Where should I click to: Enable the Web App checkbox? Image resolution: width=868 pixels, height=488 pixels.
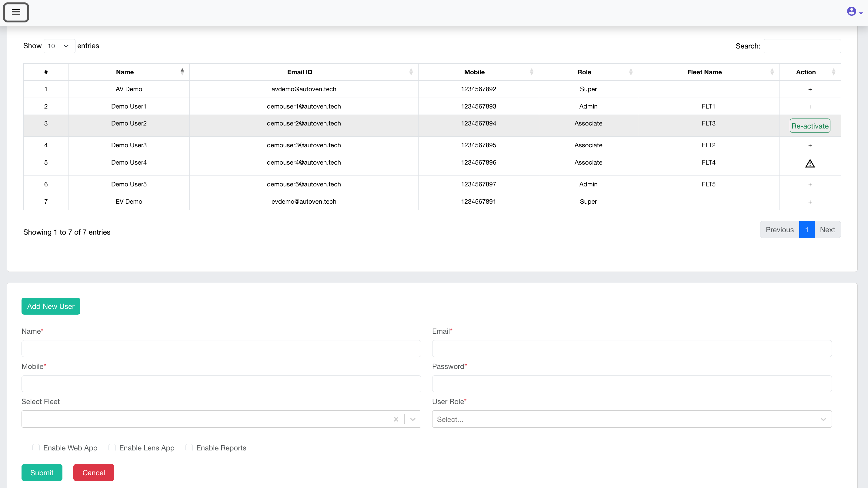(x=36, y=448)
